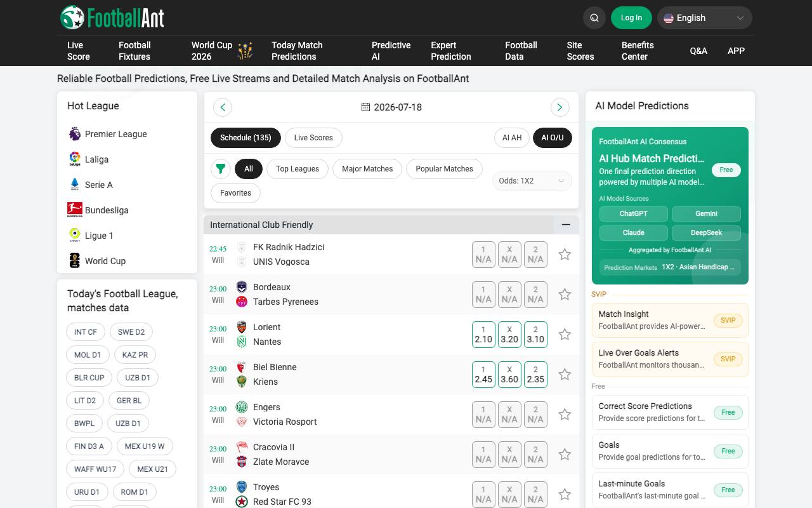Open Correct Score Predictions card

[670, 412]
